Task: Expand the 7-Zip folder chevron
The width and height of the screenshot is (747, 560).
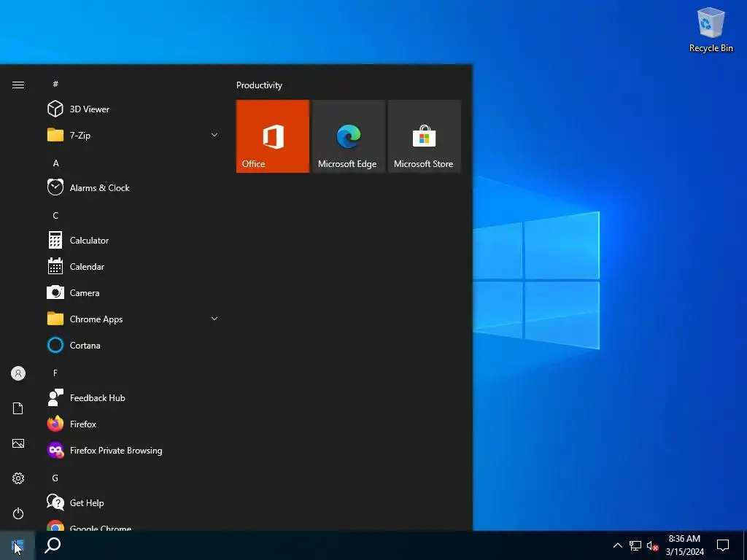Action: tap(214, 135)
